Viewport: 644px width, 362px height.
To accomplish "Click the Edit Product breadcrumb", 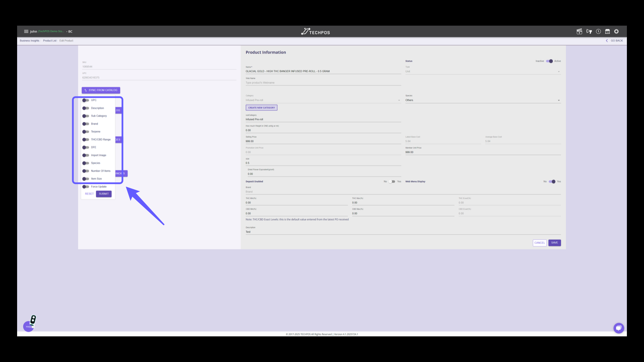I will [66, 41].
